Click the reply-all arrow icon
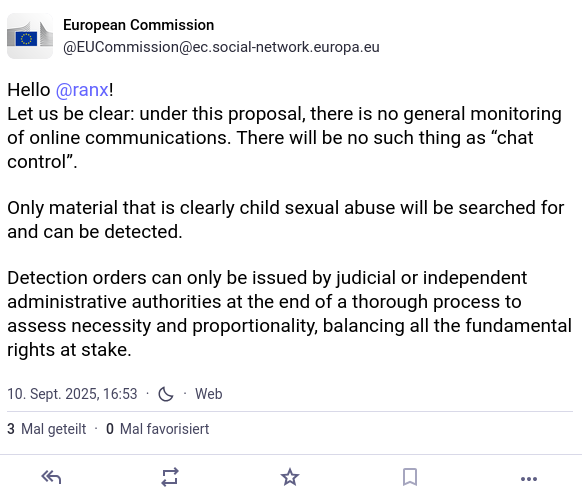Image resolution: width=582 pixels, height=498 pixels. [51, 477]
